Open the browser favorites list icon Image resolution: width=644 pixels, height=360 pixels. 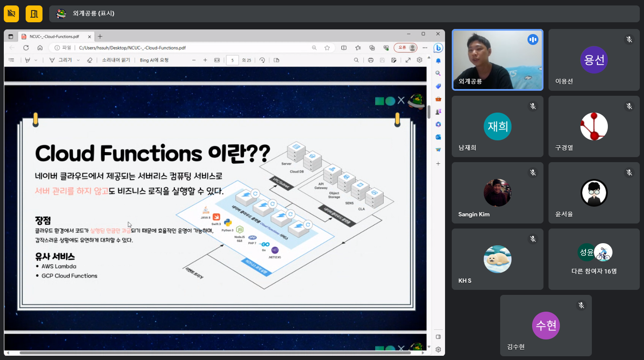[358, 48]
